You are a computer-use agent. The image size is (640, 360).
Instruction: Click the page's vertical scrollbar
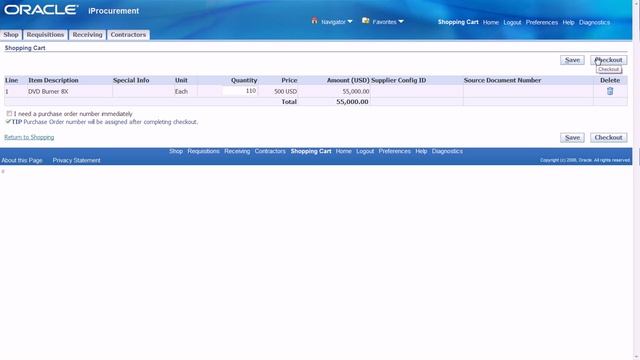click(x=636, y=180)
